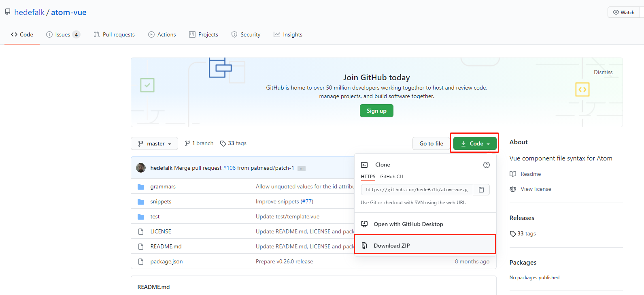Click the '8 months ago' timestamp
Image resolution: width=644 pixels, height=295 pixels.
[472, 261]
